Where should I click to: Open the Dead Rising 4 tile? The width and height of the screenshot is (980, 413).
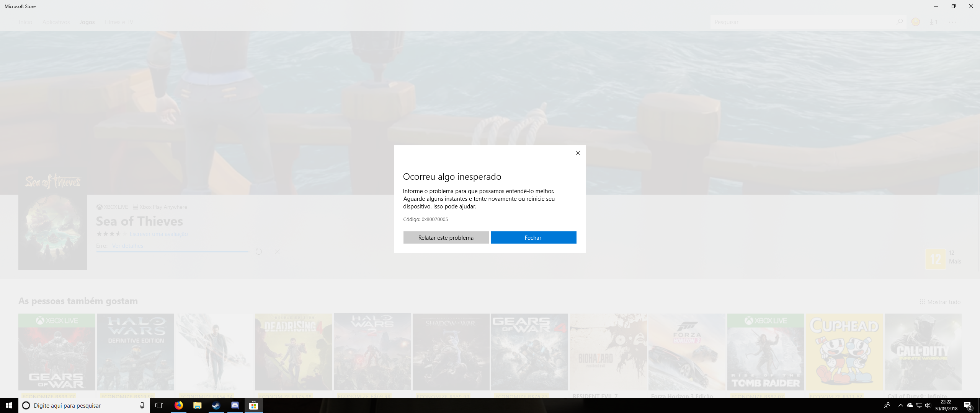[293, 352]
